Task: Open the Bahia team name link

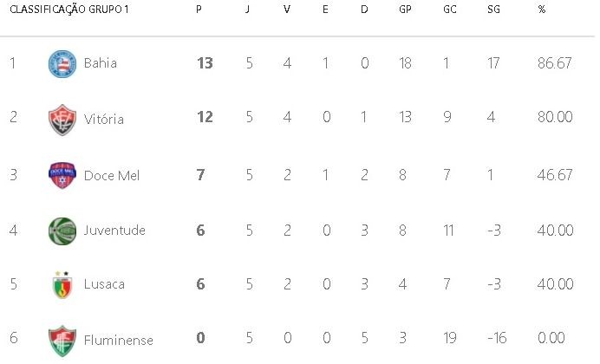Action: (101, 63)
